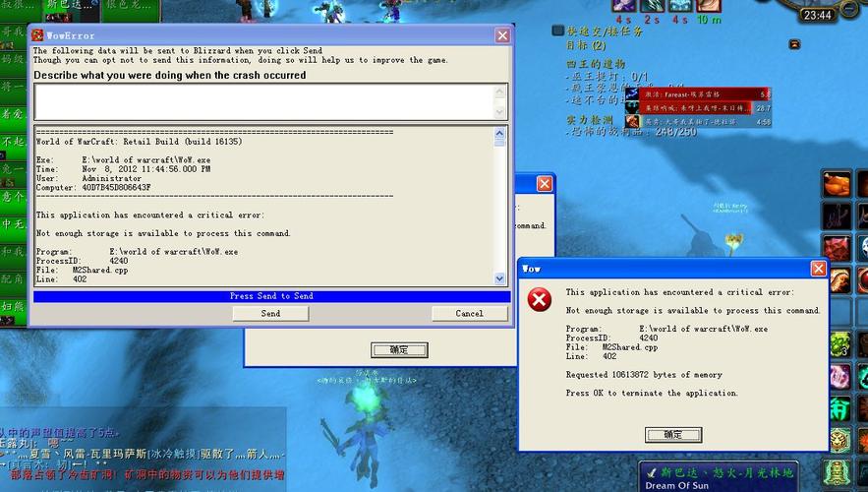Click the description box scroll-down arrow
Image resolution: width=868 pixels, height=492 pixels.
click(x=500, y=112)
